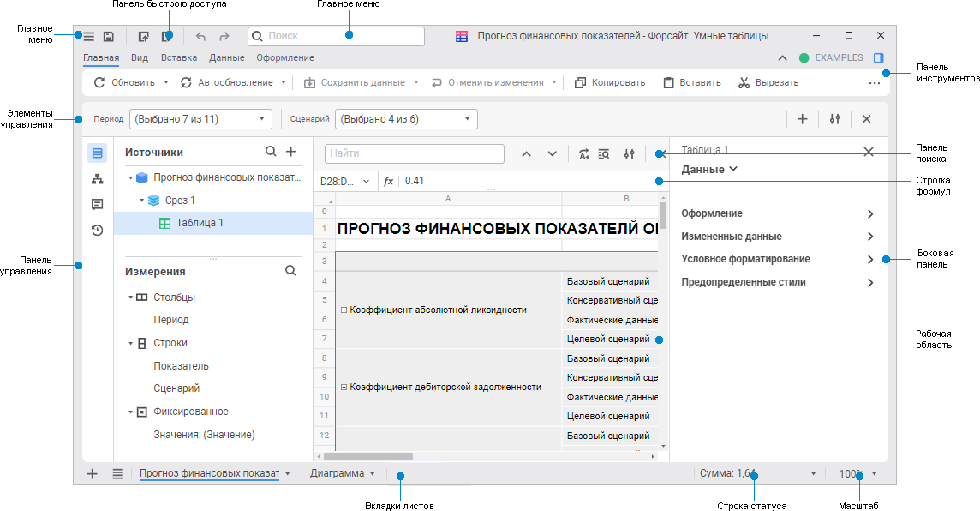The height and width of the screenshot is (511, 980).
Task: Switch to the Диаграмма sheet tab
Action: point(337,473)
